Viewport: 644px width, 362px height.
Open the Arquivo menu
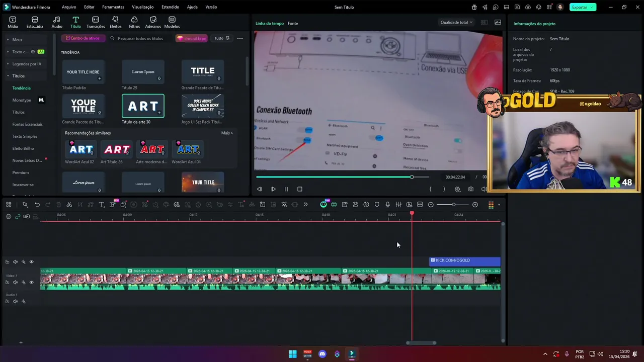click(x=69, y=7)
